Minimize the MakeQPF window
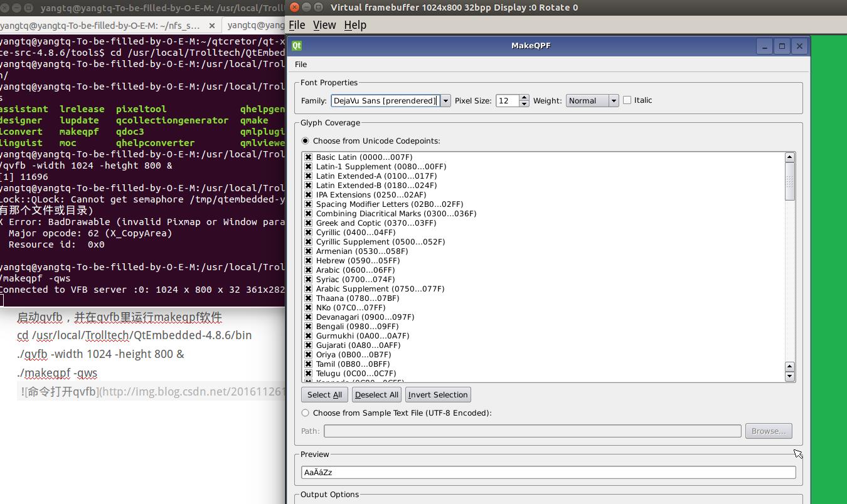This screenshot has width=847, height=504. point(764,46)
